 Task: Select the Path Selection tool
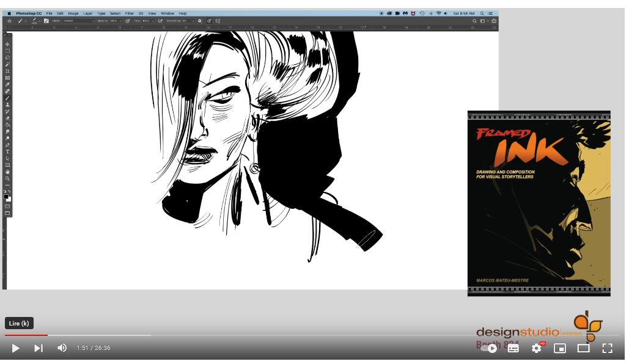point(7,158)
